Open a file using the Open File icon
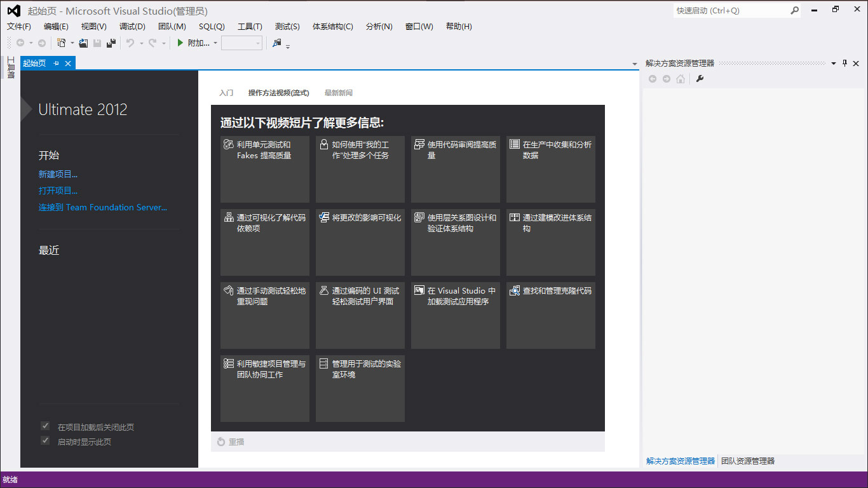868x488 pixels. click(x=85, y=43)
